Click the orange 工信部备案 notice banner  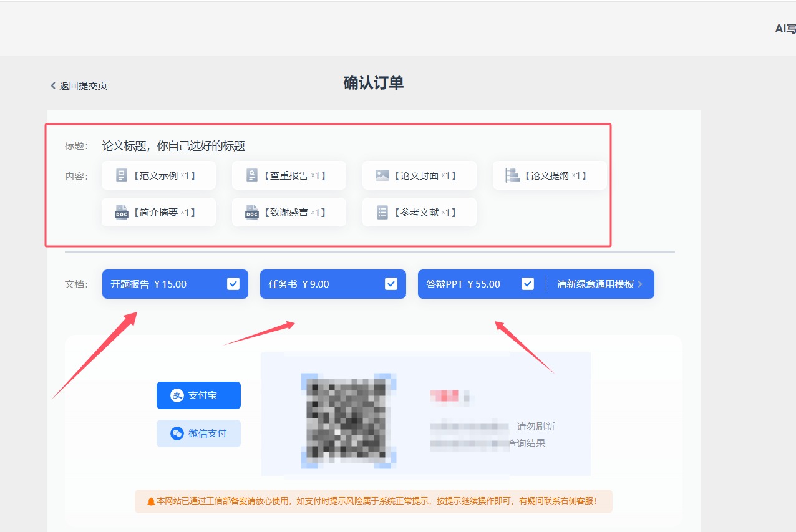373,501
